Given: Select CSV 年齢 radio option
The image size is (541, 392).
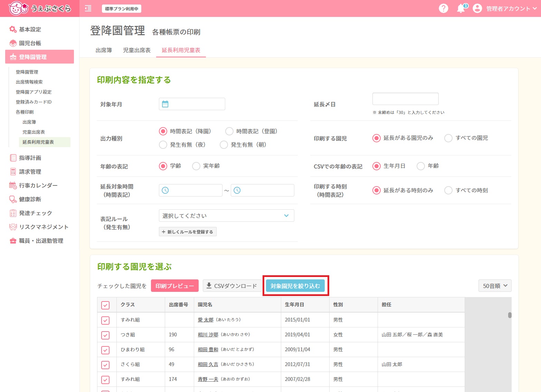Looking at the screenshot, I should pyautogui.click(x=420, y=166).
